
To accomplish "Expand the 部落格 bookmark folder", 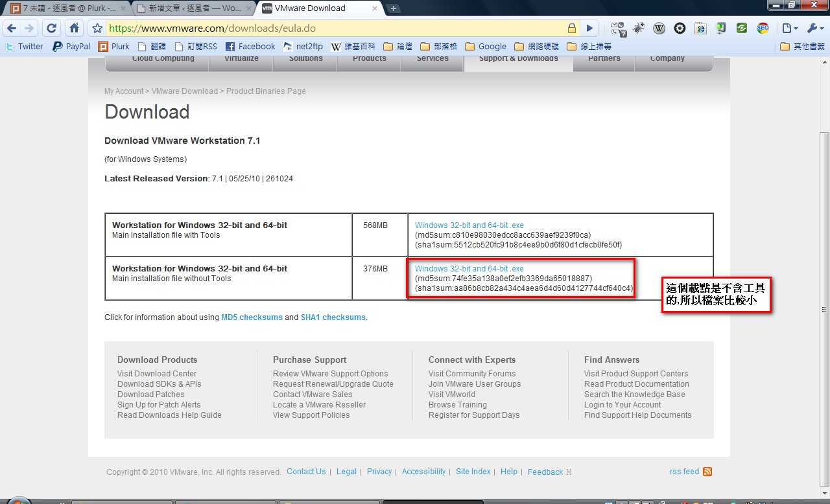I will 439,47.
